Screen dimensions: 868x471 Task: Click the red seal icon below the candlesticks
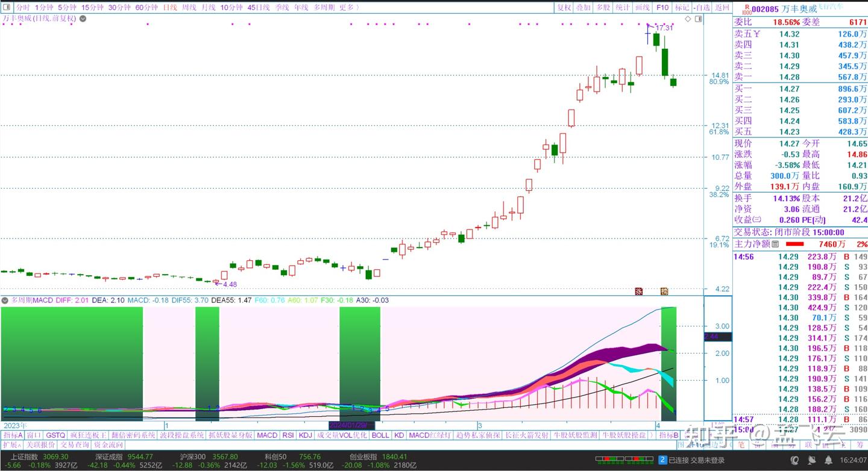pyautogui.click(x=639, y=292)
